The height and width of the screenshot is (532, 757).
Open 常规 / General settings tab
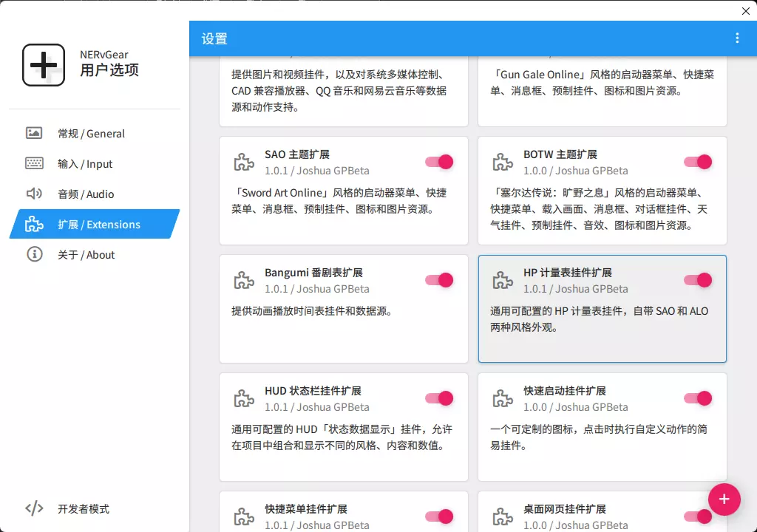pos(95,134)
